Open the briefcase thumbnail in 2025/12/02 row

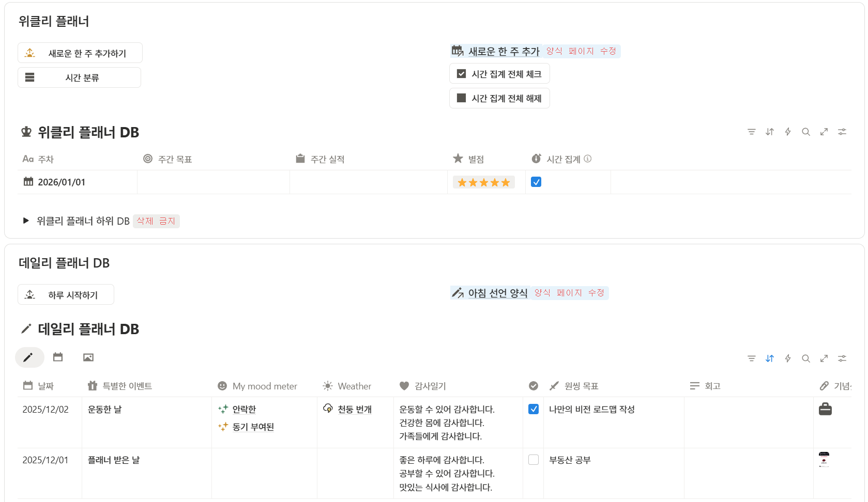(x=825, y=409)
